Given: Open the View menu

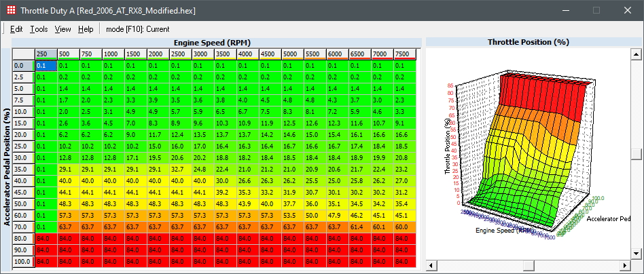Looking at the screenshot, I should (63, 29).
